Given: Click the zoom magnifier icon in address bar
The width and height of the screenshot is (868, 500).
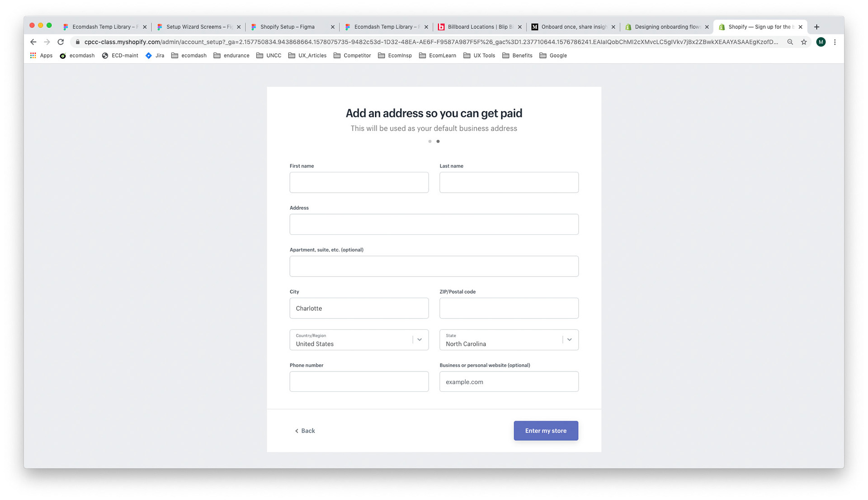Looking at the screenshot, I should [x=790, y=42].
